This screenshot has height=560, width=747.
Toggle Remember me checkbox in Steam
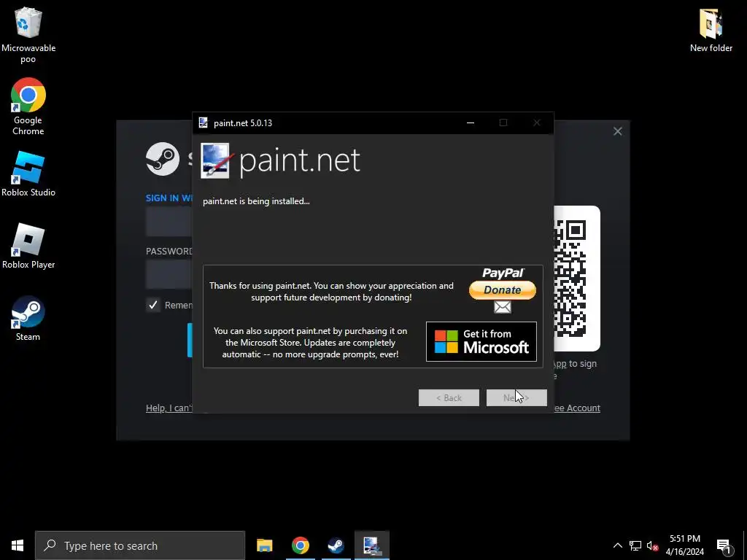pos(153,306)
